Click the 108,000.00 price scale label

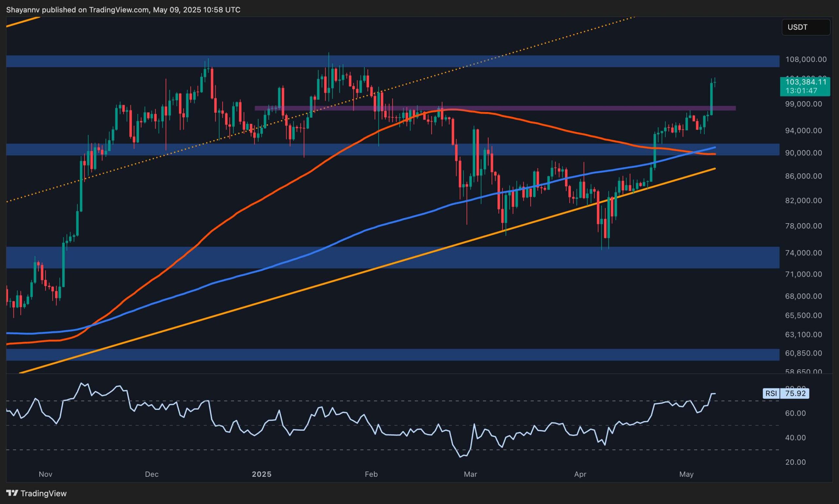(807, 59)
